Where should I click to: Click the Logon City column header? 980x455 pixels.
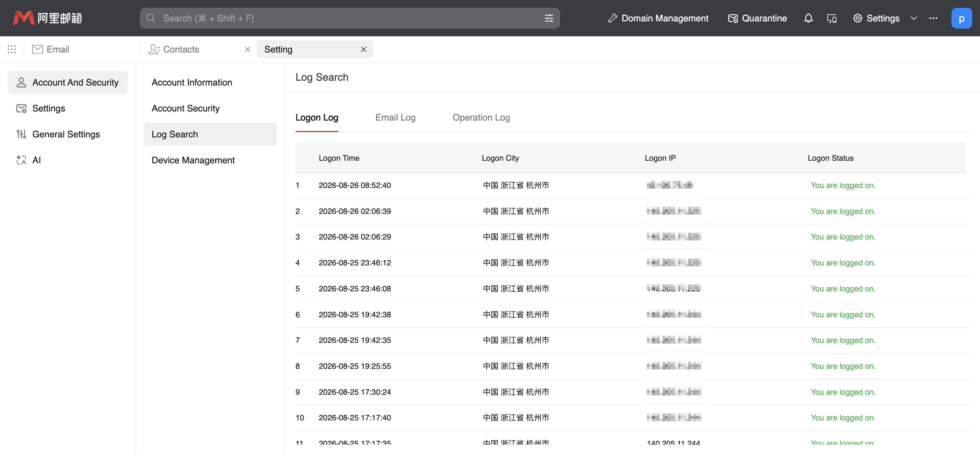[x=500, y=158]
